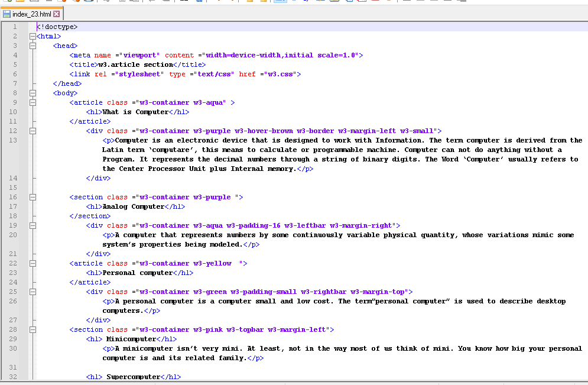588x385 pixels.
Task: Click the "What is Computer" heading text
Action: [135, 112]
